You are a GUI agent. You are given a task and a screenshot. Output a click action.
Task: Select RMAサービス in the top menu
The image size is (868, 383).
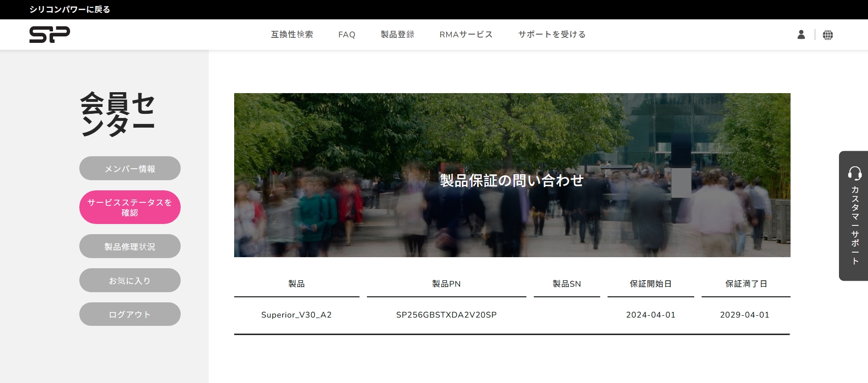[x=466, y=35]
